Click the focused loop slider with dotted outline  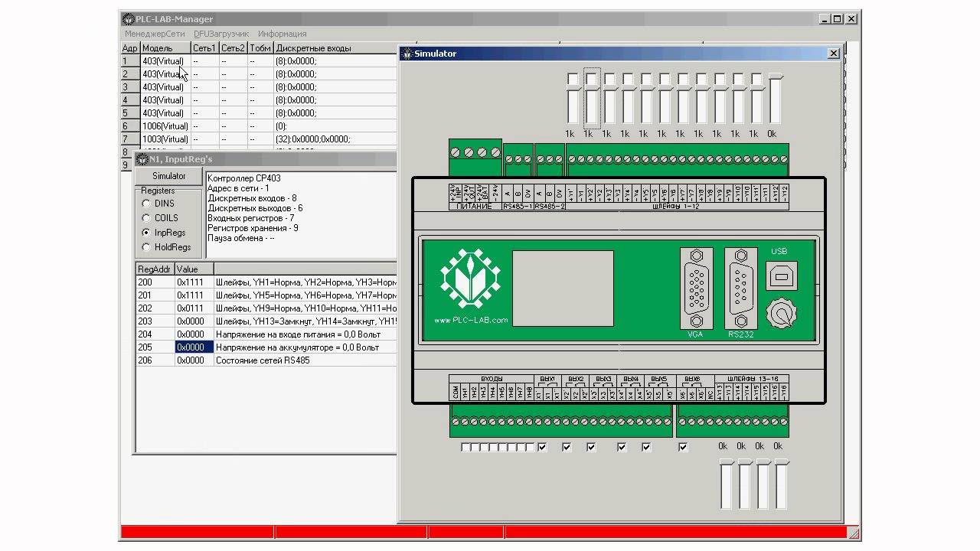(591, 98)
